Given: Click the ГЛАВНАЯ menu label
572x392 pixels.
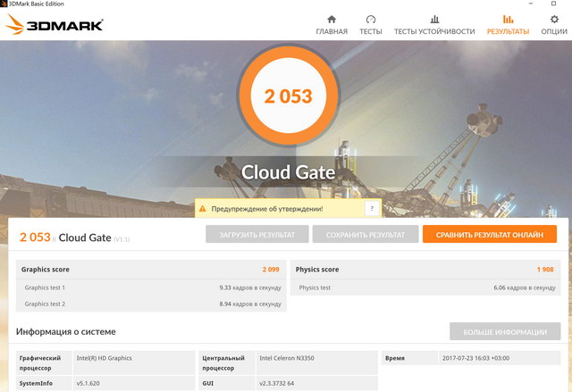Looking at the screenshot, I should click(332, 31).
